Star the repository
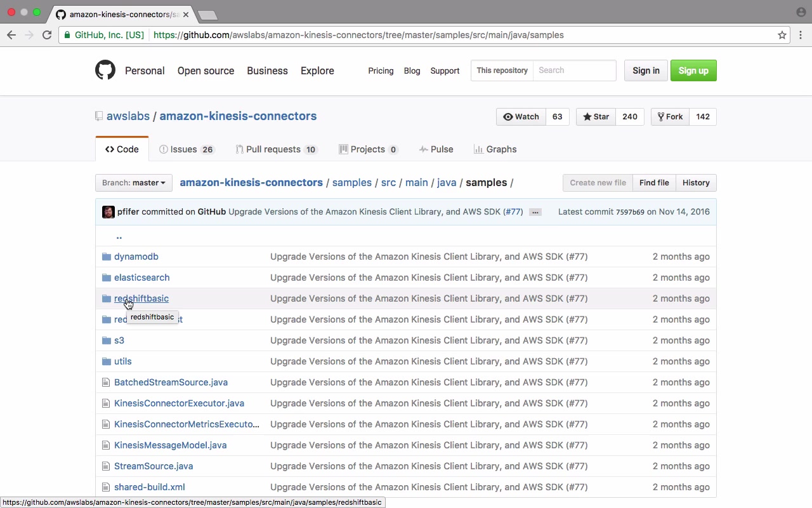 click(596, 117)
